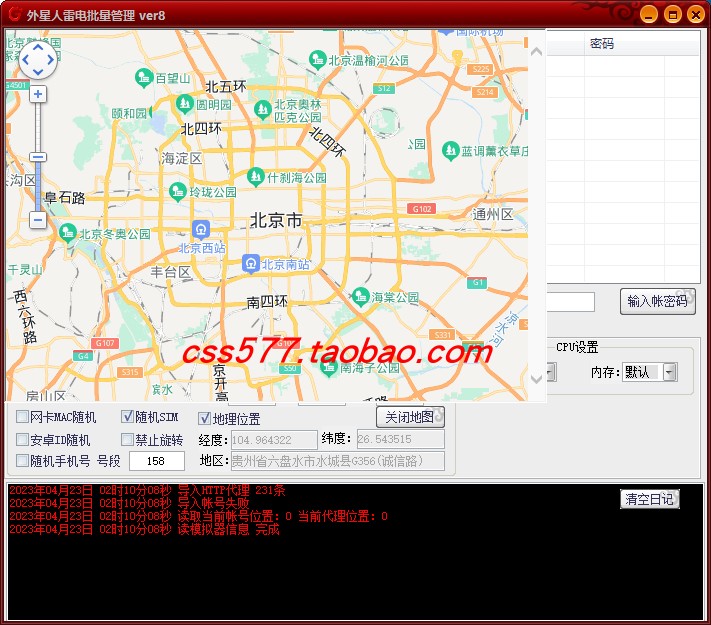711x625 pixels.
Task: Click the 输入帐密码 button
Action: click(x=657, y=301)
